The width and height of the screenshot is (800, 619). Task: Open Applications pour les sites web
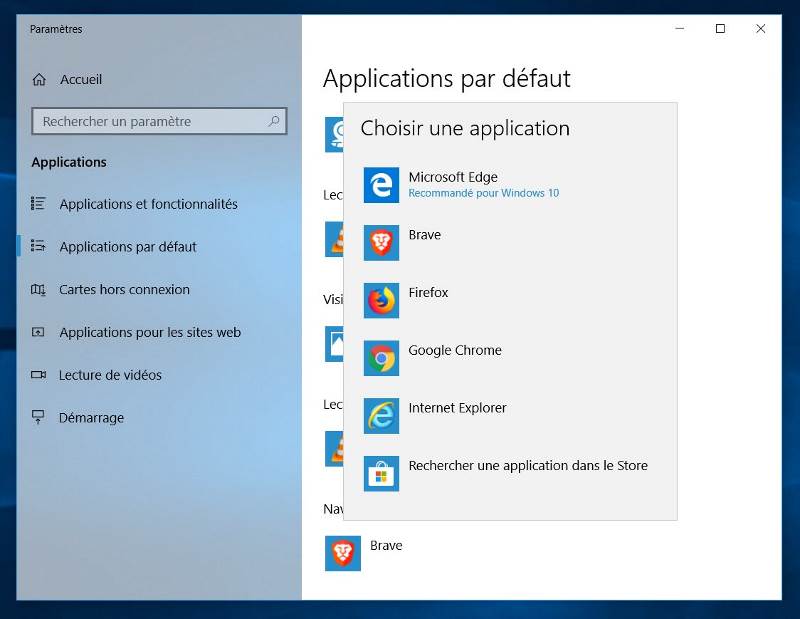pos(159,332)
